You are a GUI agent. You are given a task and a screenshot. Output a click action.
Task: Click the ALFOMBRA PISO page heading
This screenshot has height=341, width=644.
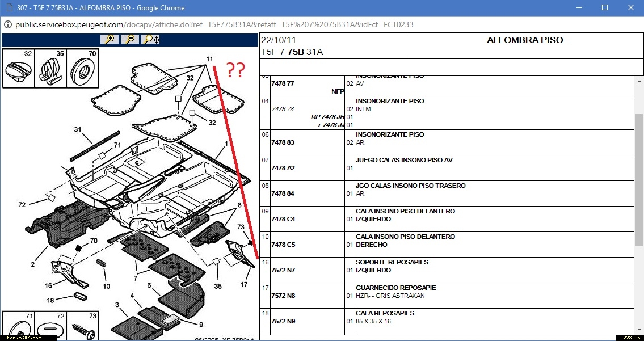click(524, 40)
